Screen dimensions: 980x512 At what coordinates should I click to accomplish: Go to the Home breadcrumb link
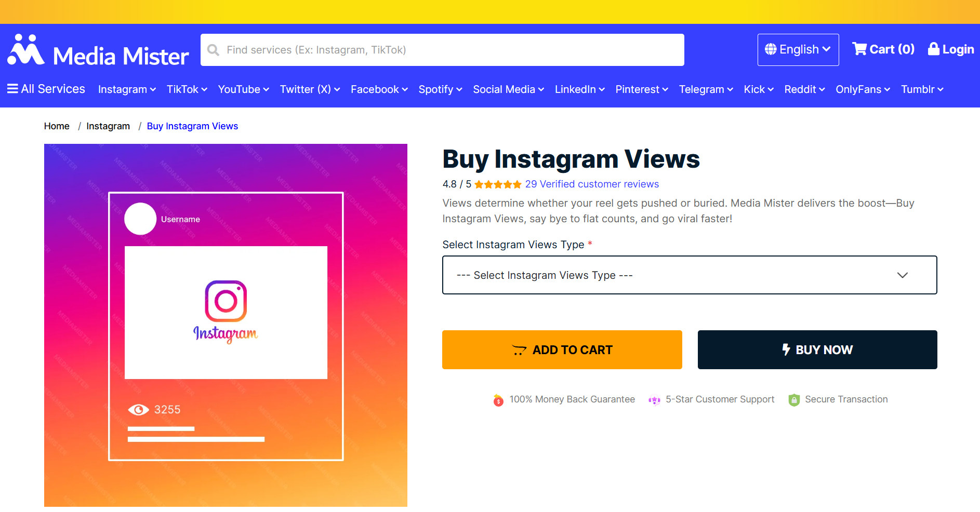pyautogui.click(x=57, y=126)
